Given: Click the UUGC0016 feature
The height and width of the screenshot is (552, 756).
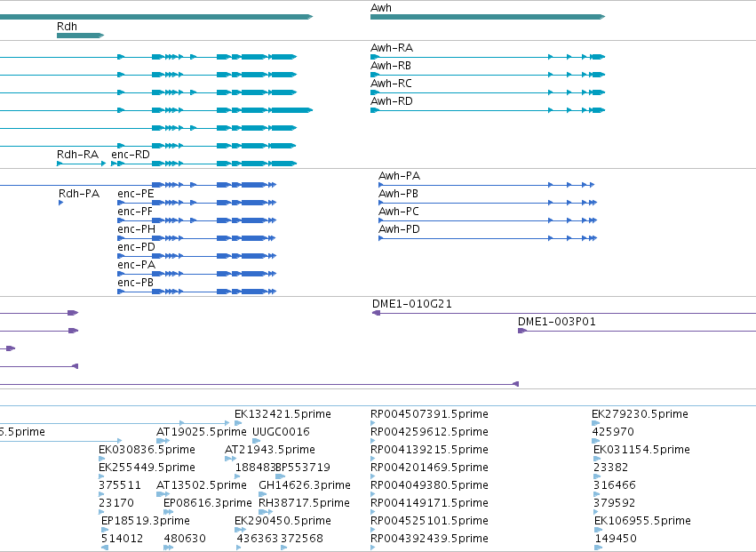Looking at the screenshot, I should coord(281,432).
